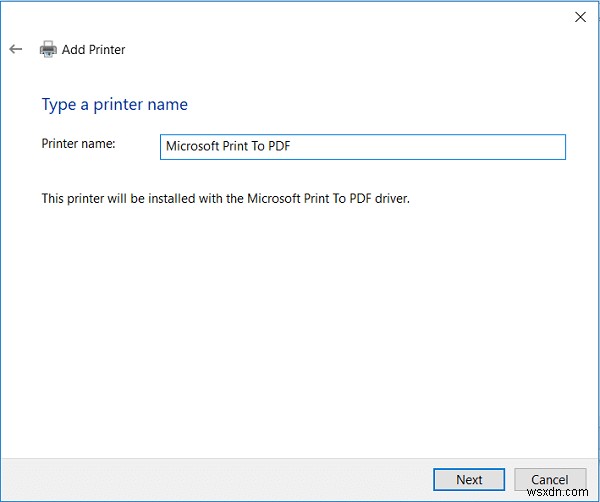Click the Add Printer printer icon

[48, 49]
